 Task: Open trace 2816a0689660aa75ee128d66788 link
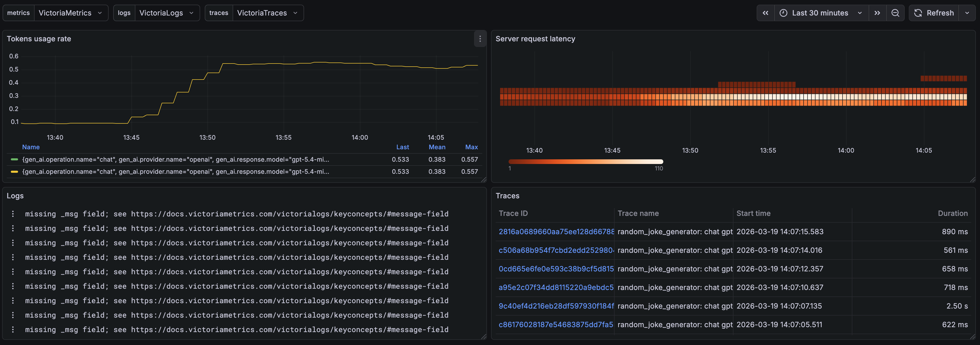pos(556,232)
